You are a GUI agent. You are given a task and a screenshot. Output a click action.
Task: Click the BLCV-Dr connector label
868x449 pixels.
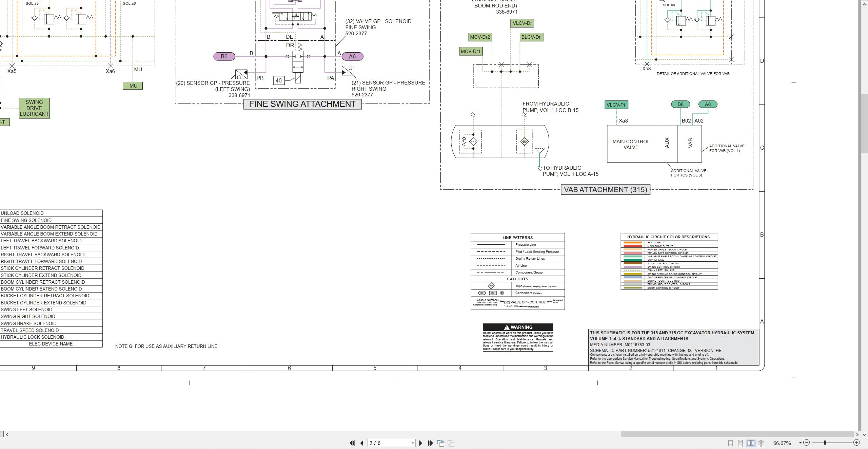pyautogui.click(x=531, y=37)
